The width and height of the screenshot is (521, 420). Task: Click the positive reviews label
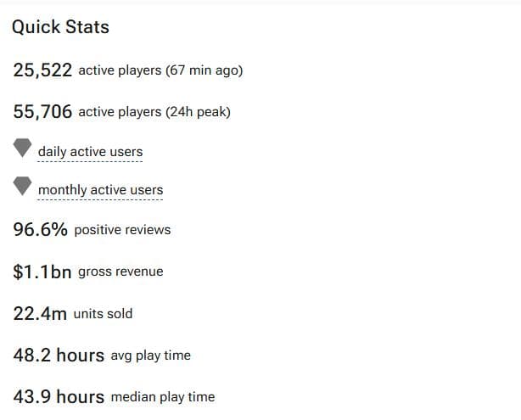point(122,230)
